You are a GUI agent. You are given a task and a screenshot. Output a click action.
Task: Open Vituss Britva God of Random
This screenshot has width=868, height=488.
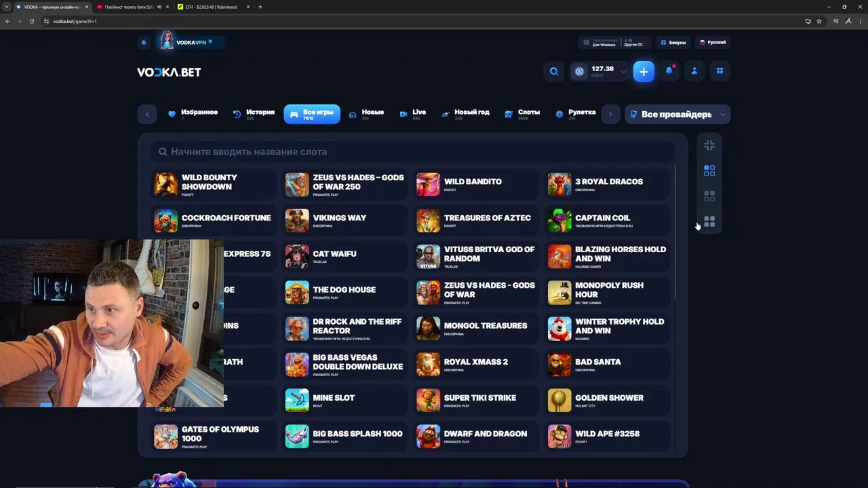coord(477,256)
